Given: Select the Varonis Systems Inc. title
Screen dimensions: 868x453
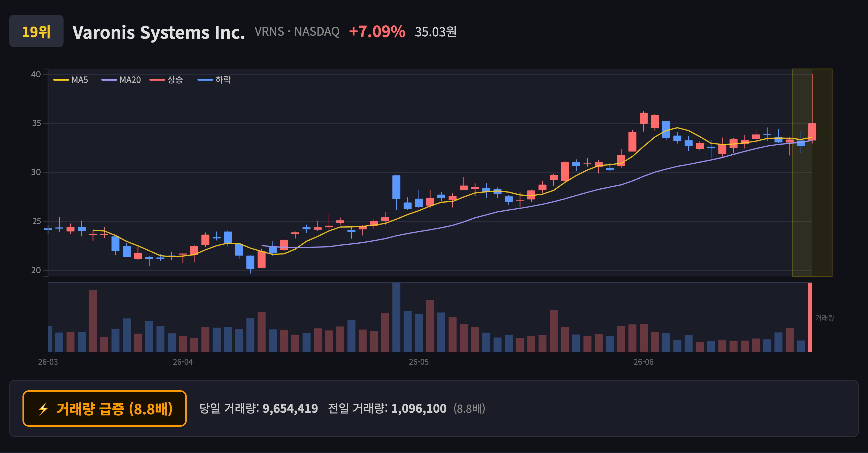Looking at the screenshot, I should point(159,32).
